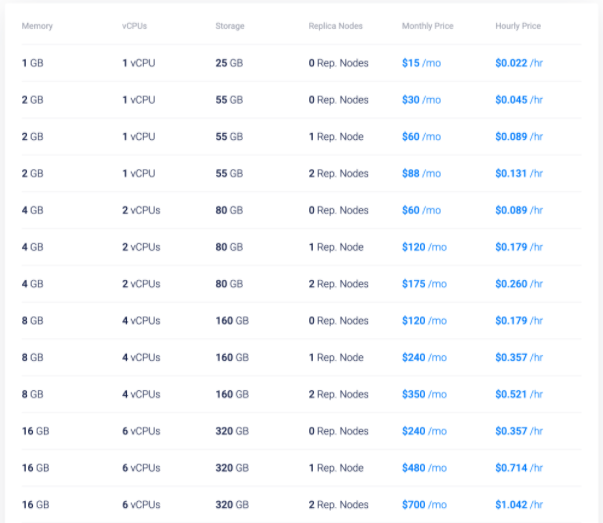Select the Storage column header
603x523 pixels.
click(230, 26)
